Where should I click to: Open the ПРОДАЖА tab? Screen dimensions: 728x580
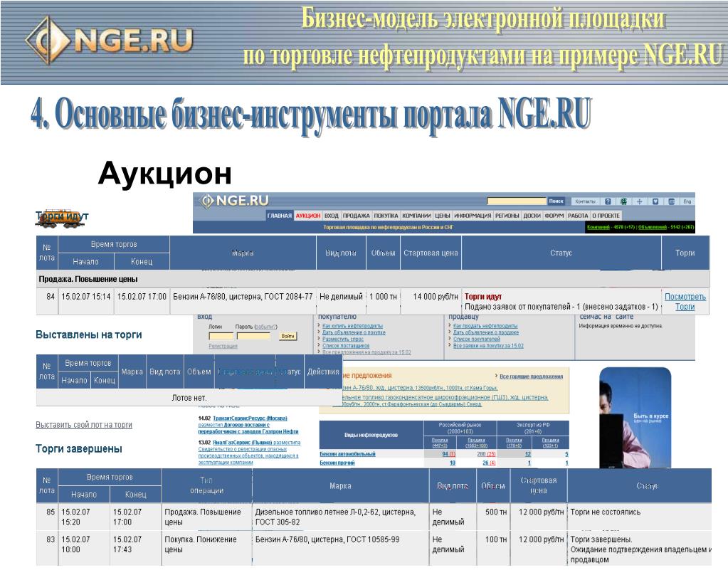click(x=356, y=216)
